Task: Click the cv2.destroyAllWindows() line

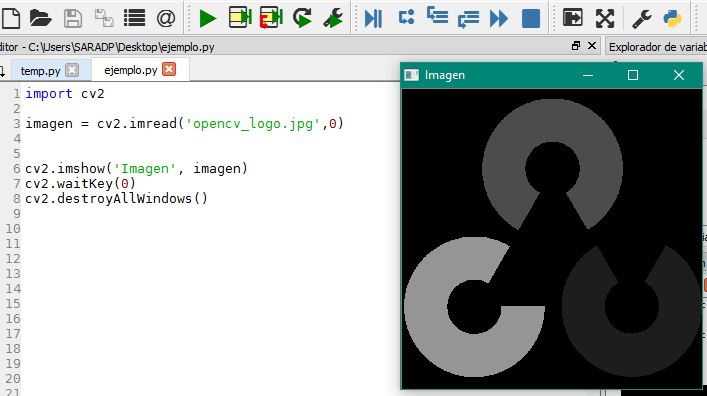Action: (x=116, y=198)
